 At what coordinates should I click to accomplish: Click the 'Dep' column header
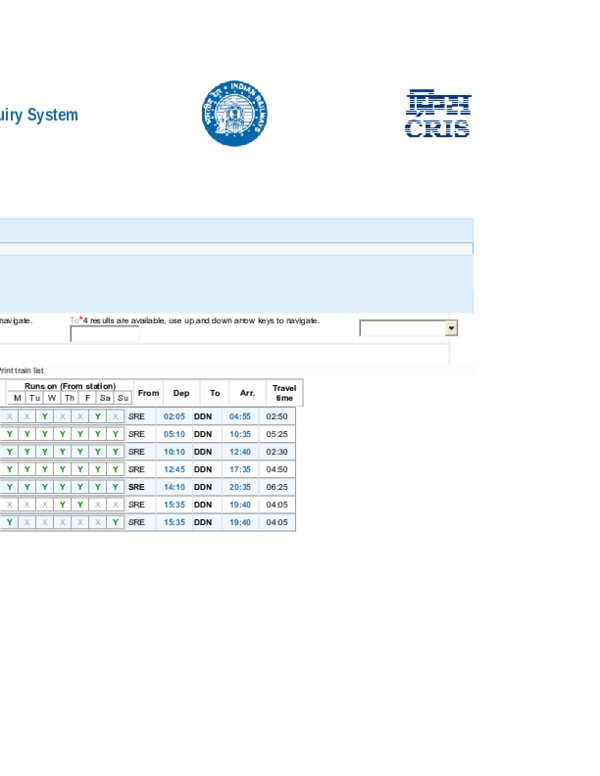tap(181, 393)
